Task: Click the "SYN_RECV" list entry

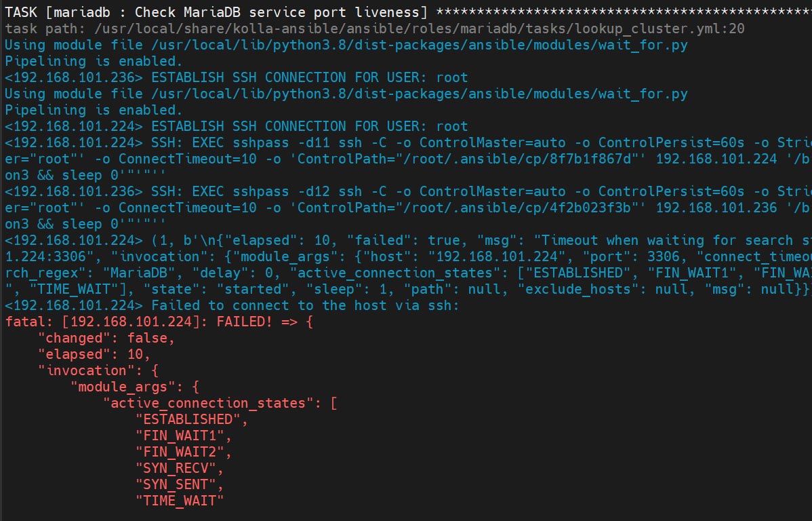Action: pos(179,468)
